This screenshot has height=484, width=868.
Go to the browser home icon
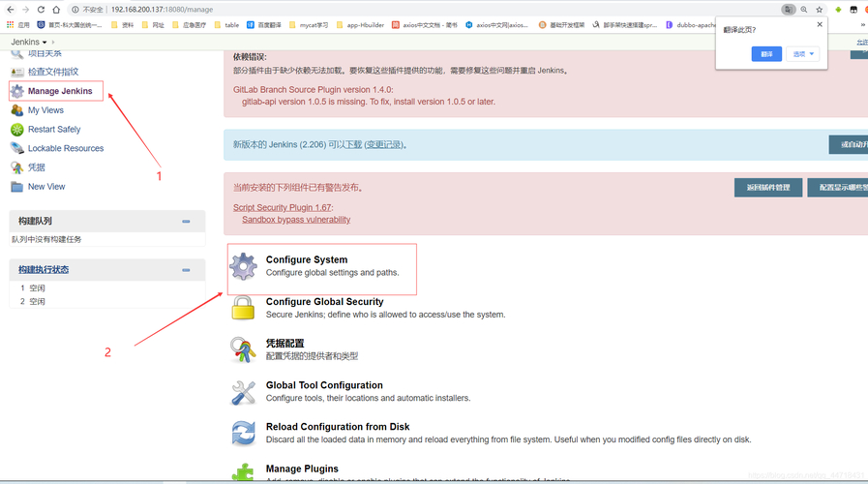56,10
